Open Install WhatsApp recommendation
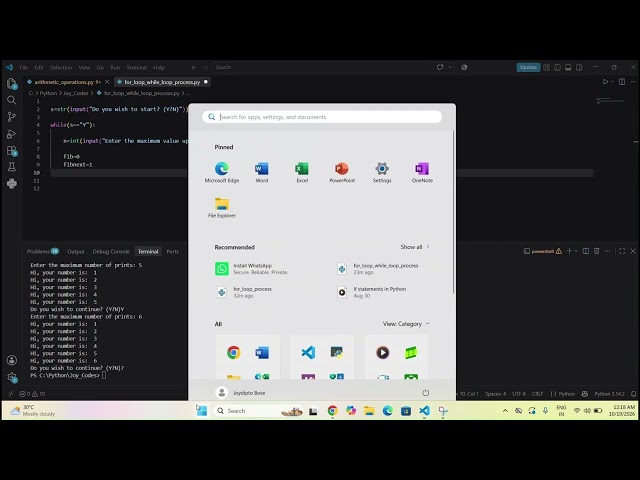Screen dimensions: 640x480 tap(252, 269)
